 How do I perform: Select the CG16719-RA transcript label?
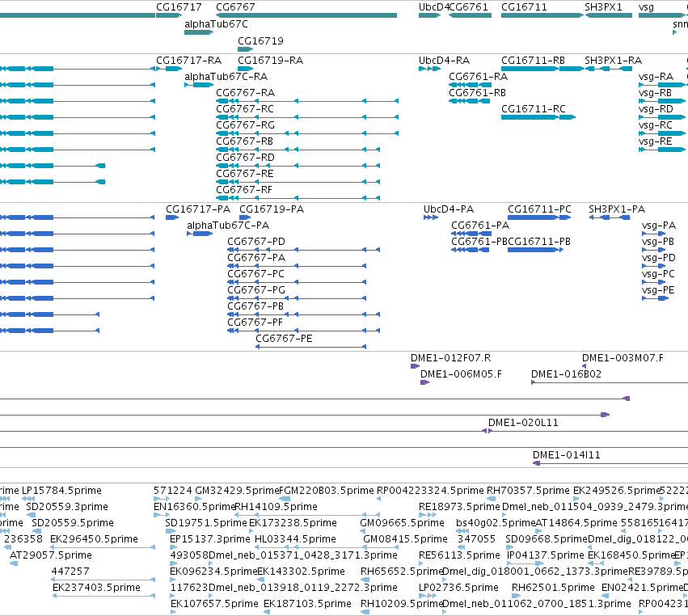(270, 61)
